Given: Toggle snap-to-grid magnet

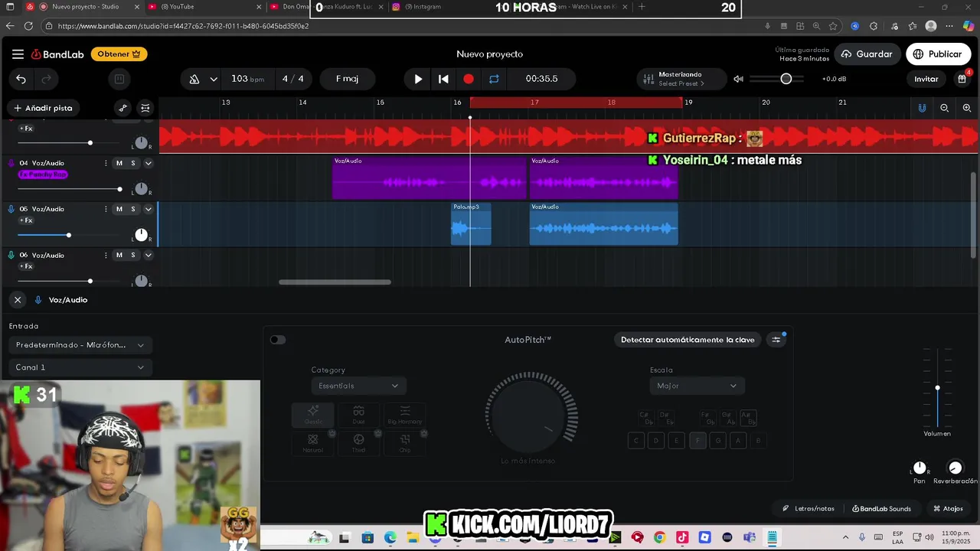Looking at the screenshot, I should pyautogui.click(x=922, y=108).
